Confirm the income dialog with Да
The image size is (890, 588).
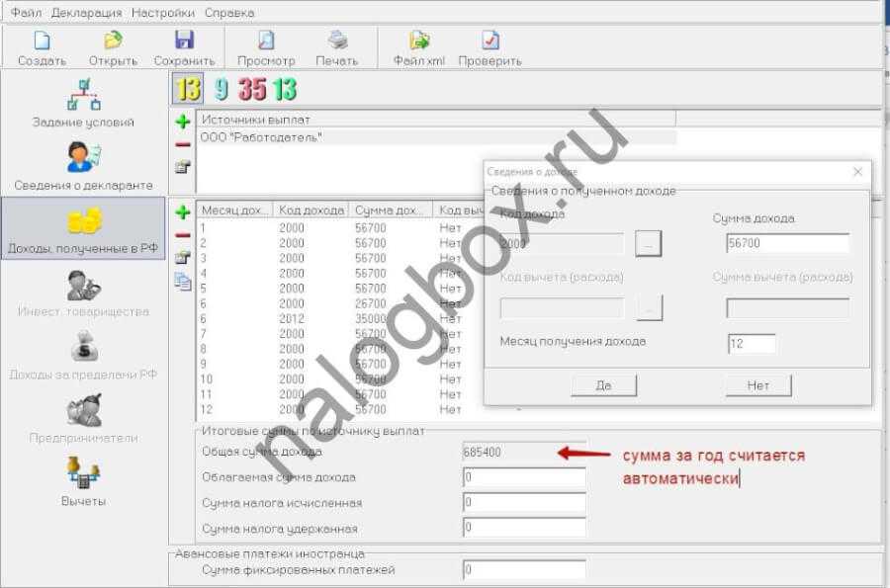pyautogui.click(x=603, y=385)
